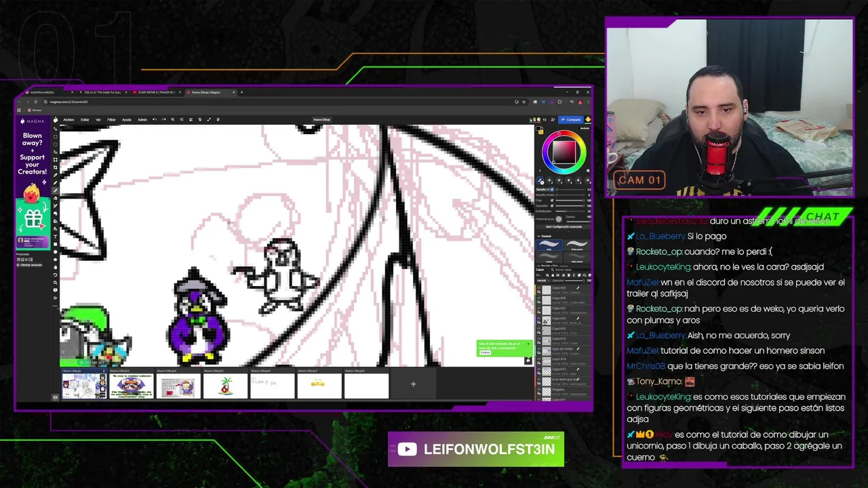Expand the chevron below the color wheel
The width and height of the screenshot is (868, 488).
tap(540, 171)
